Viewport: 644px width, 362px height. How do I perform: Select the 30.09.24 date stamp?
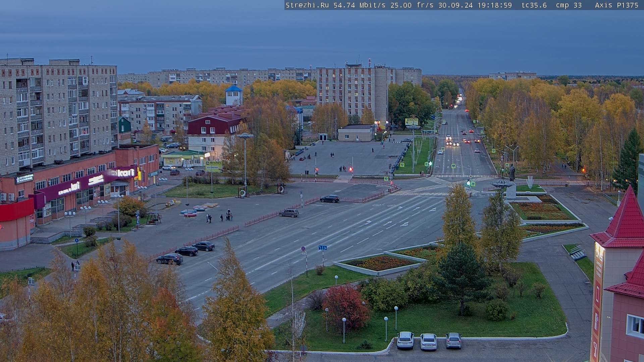(455, 5)
